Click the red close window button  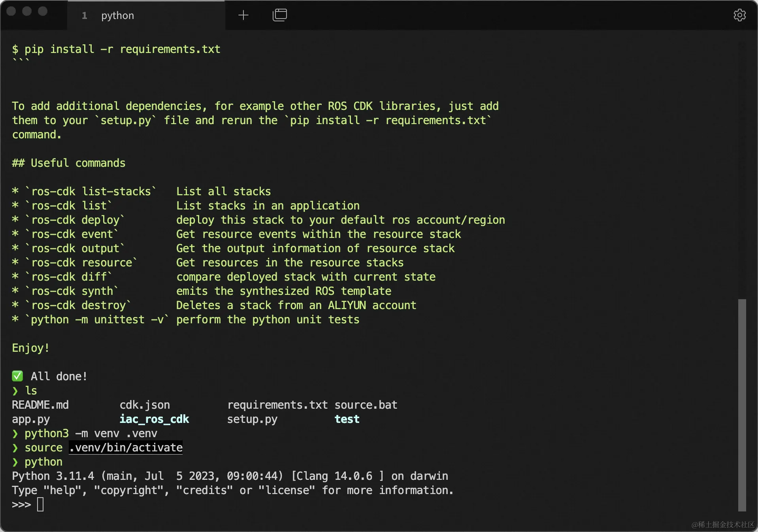click(x=11, y=11)
